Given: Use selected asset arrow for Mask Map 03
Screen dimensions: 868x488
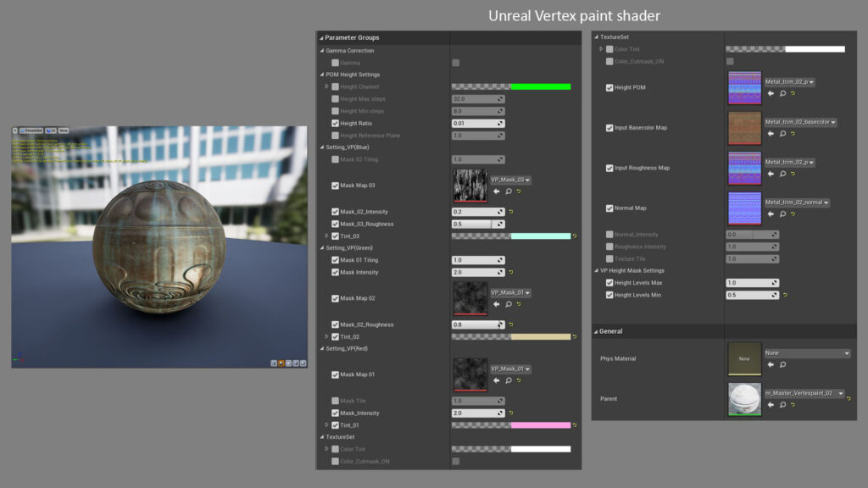Looking at the screenshot, I should (x=497, y=191).
